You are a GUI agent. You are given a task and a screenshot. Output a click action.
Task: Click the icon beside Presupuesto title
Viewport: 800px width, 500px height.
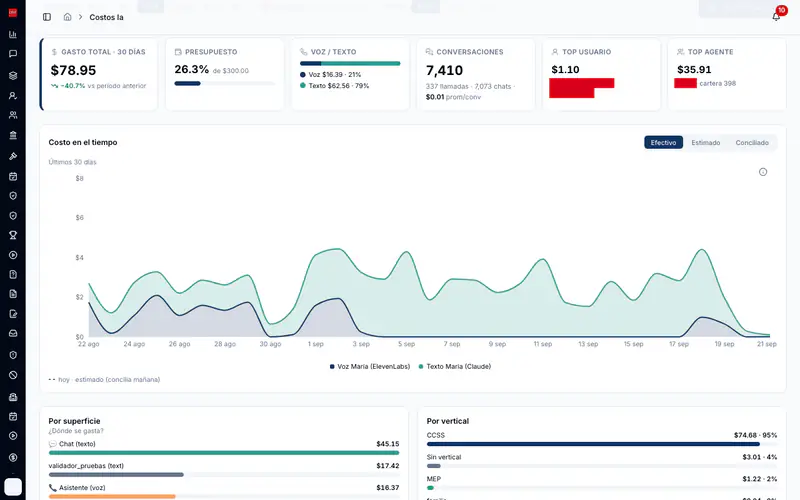click(178, 52)
